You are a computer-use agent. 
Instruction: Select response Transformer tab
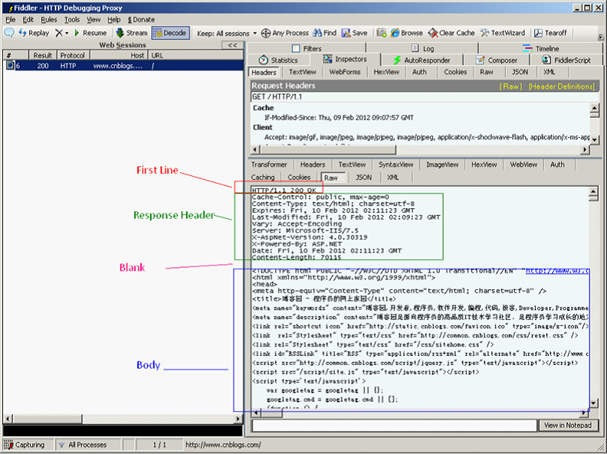tap(269, 164)
